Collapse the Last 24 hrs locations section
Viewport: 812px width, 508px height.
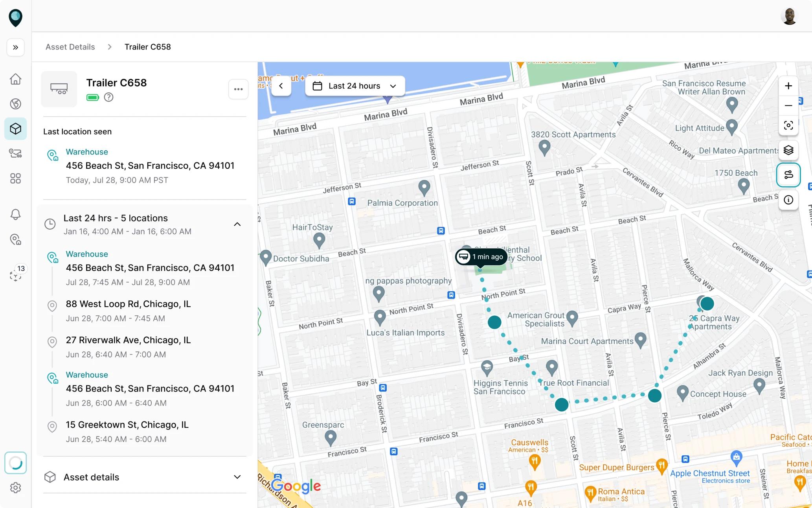(x=237, y=224)
